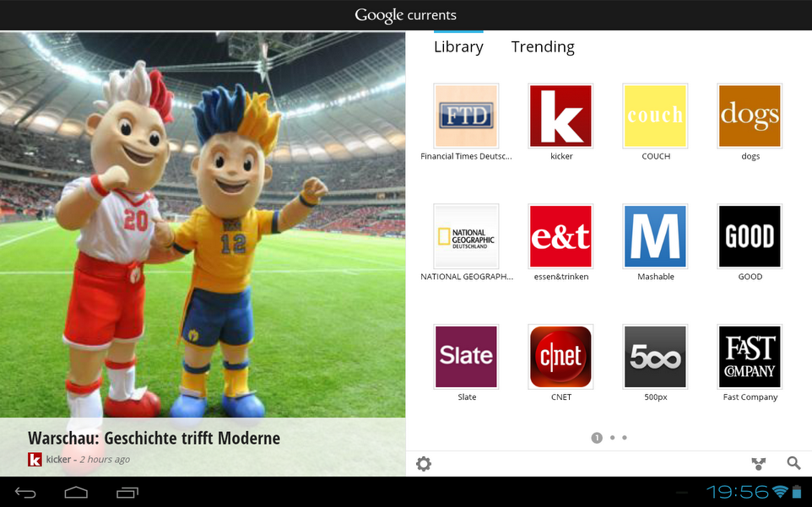
Task: Open the kicker edition icon
Action: [560, 116]
